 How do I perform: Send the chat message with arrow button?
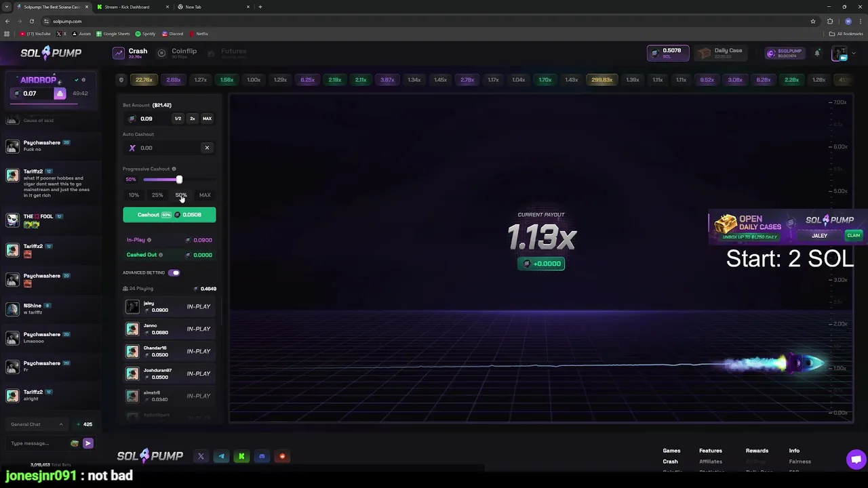coord(87,443)
